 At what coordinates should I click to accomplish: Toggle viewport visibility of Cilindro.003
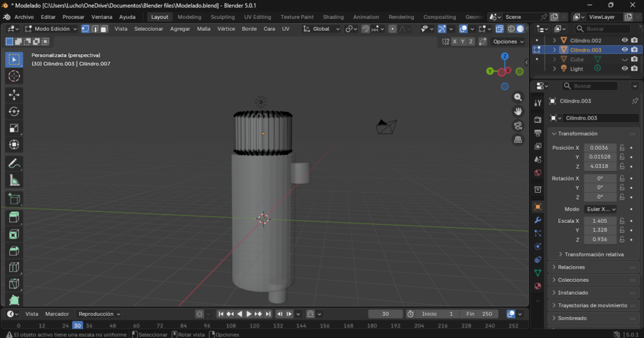pyautogui.click(x=625, y=50)
